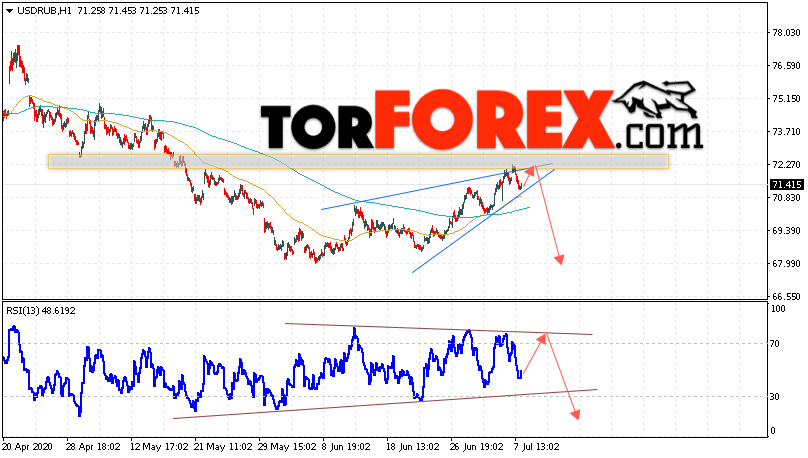This screenshot has height=458, width=808.
Task: Select the RSI(13) 48.6192 indicator label
Action: [41, 311]
